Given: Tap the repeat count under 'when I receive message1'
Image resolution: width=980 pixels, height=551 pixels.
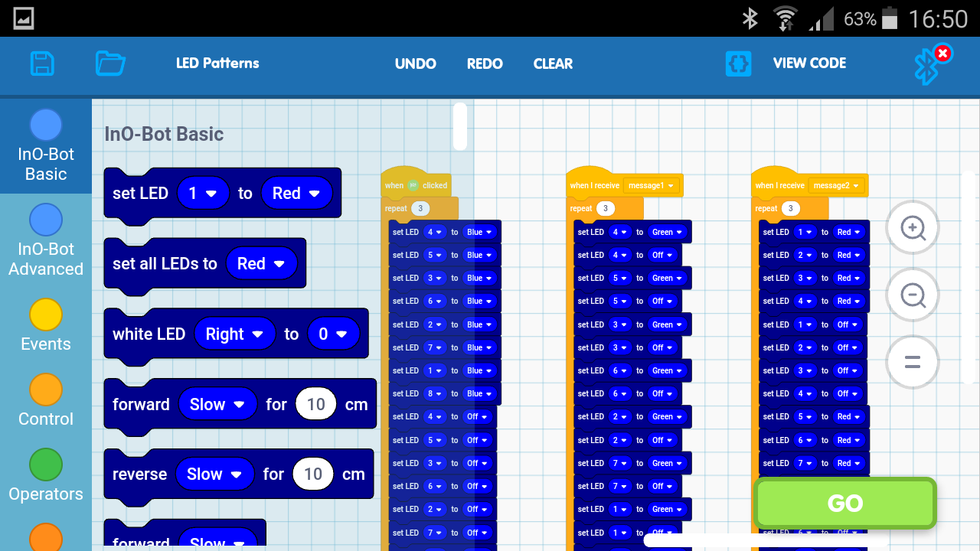Looking at the screenshot, I should coord(605,209).
